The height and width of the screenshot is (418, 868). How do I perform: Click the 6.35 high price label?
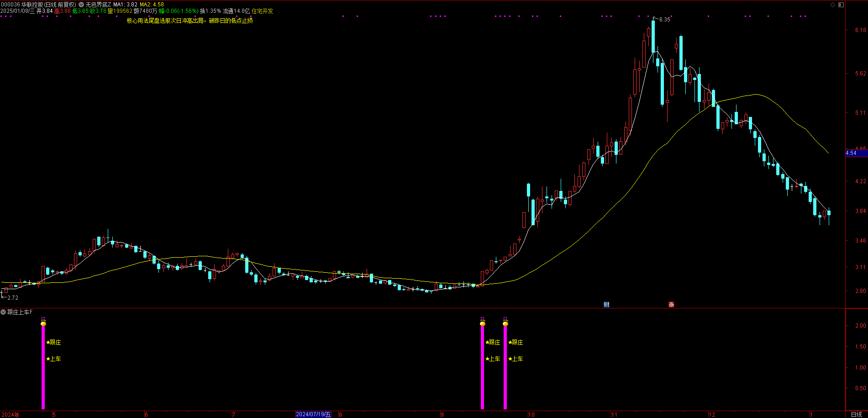(665, 20)
